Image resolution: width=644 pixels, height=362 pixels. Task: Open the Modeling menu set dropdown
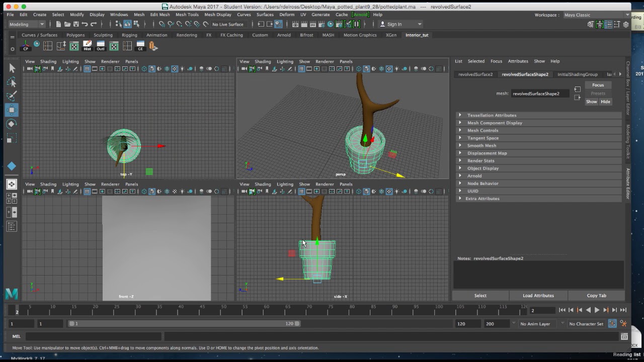pos(27,24)
